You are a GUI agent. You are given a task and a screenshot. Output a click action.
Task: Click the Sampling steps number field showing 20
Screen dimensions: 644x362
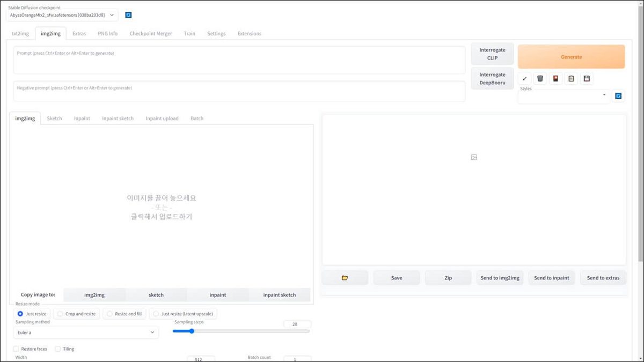[x=297, y=324]
